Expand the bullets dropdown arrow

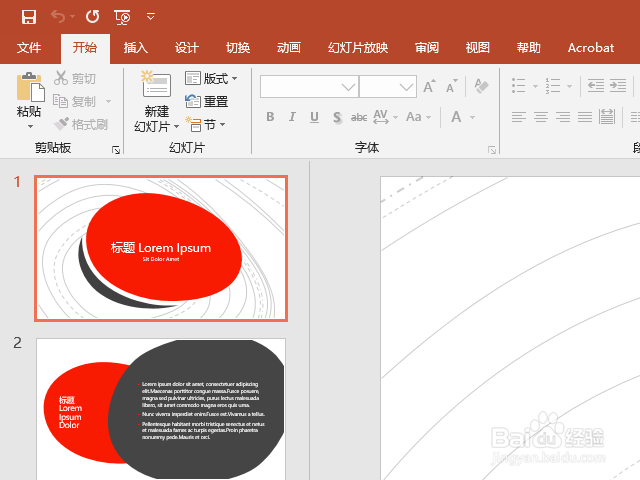pyautogui.click(x=535, y=87)
